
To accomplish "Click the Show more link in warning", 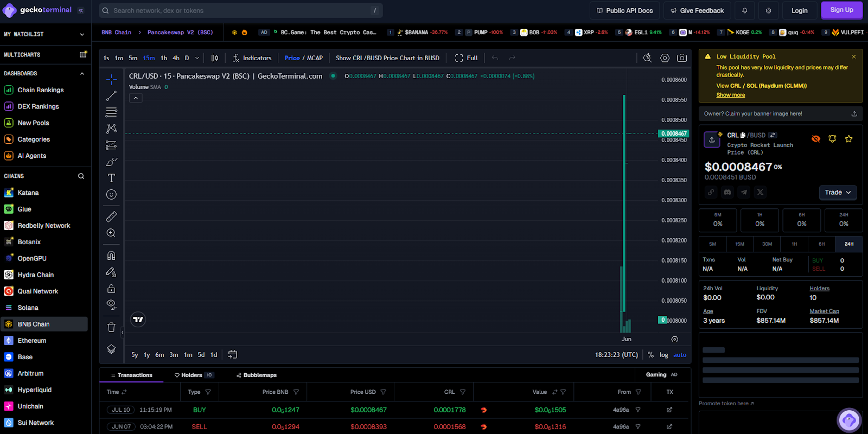I will pyautogui.click(x=730, y=95).
